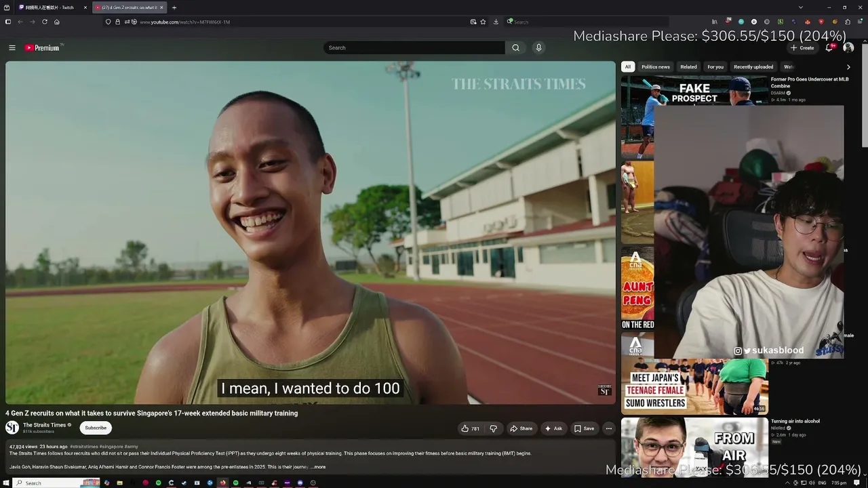Open the Windows notification center icon
Image resolution: width=868 pixels, height=488 pixels.
point(856,483)
